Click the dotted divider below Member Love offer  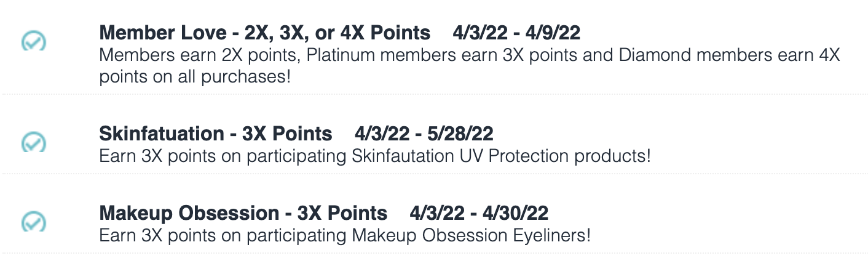[x=434, y=94]
